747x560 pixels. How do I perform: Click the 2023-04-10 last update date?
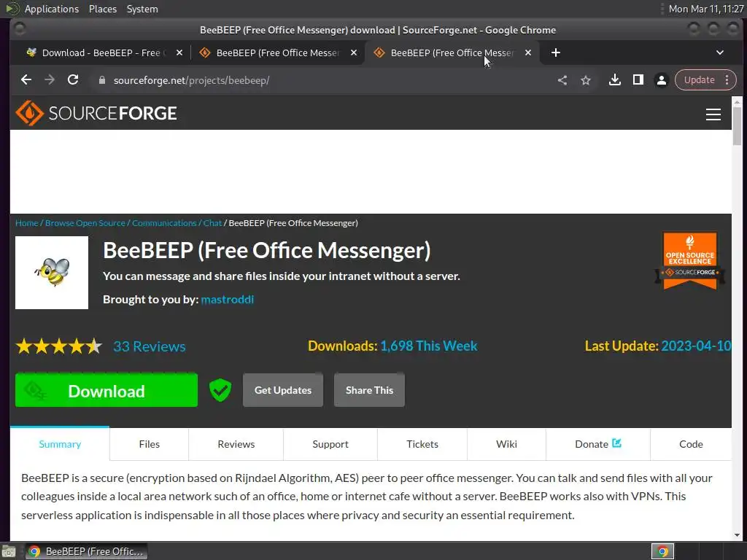coord(696,346)
